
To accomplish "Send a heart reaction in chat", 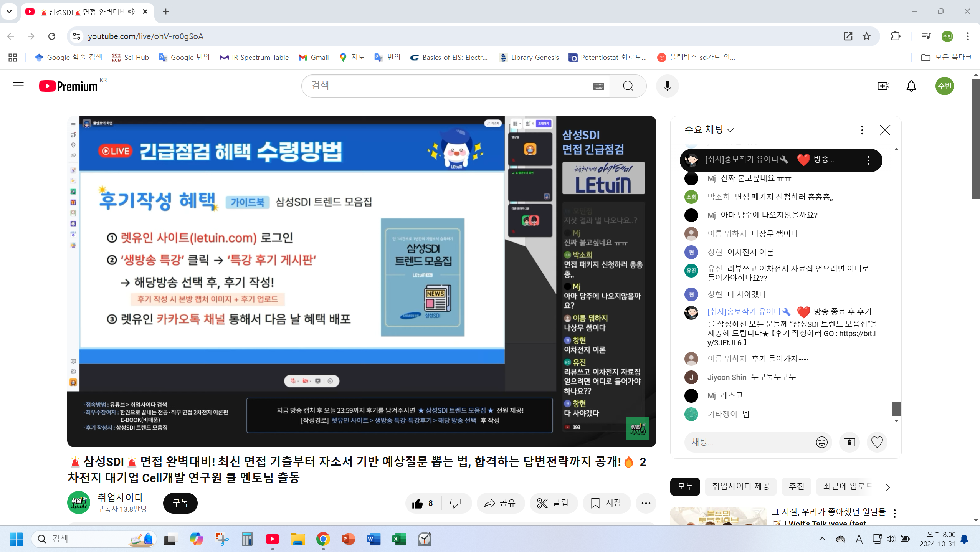I will (x=877, y=442).
